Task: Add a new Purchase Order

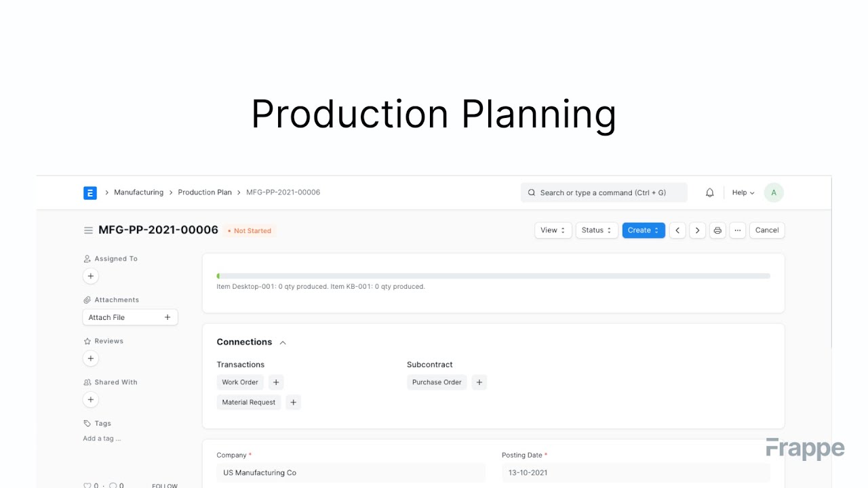Action: pyautogui.click(x=479, y=382)
